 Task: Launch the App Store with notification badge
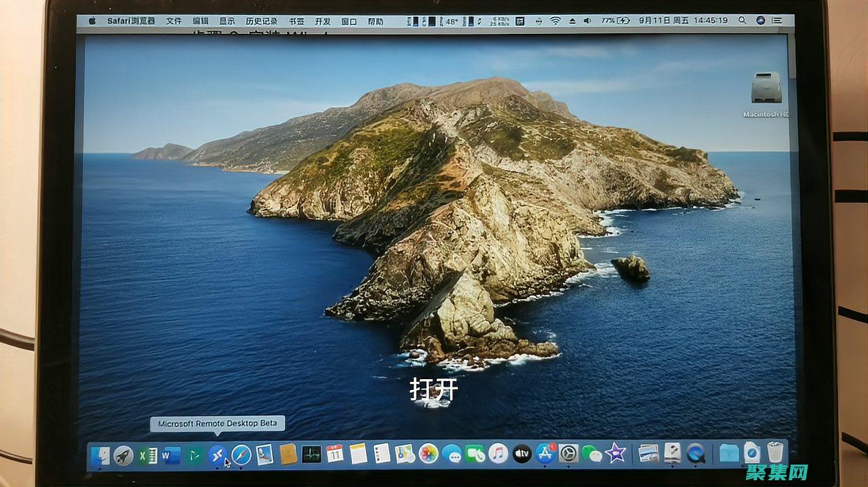(545, 453)
